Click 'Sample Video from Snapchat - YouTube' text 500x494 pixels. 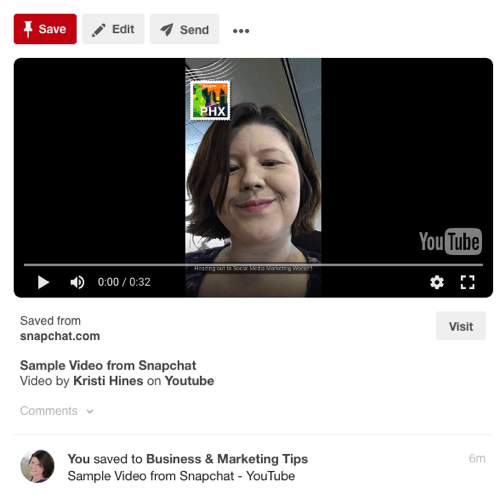coord(181,476)
